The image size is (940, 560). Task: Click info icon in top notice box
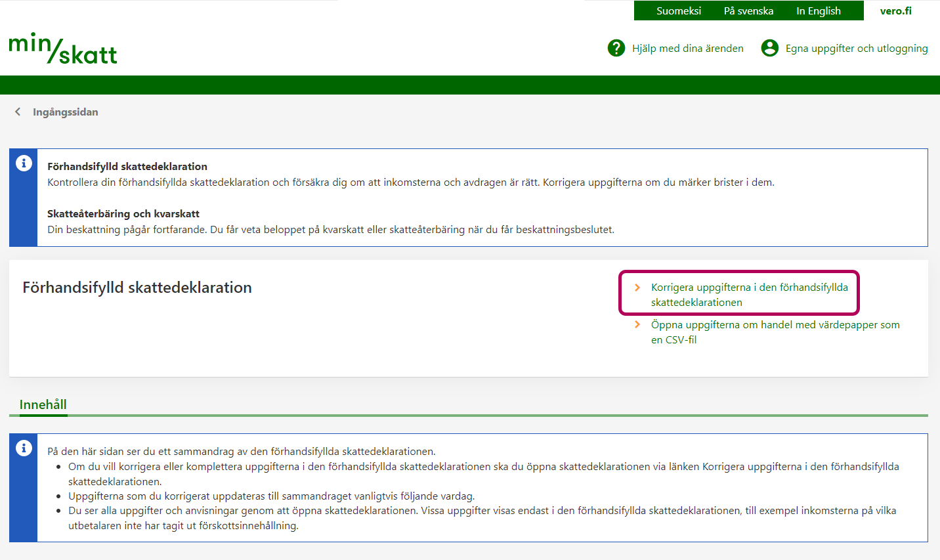pos(24,163)
